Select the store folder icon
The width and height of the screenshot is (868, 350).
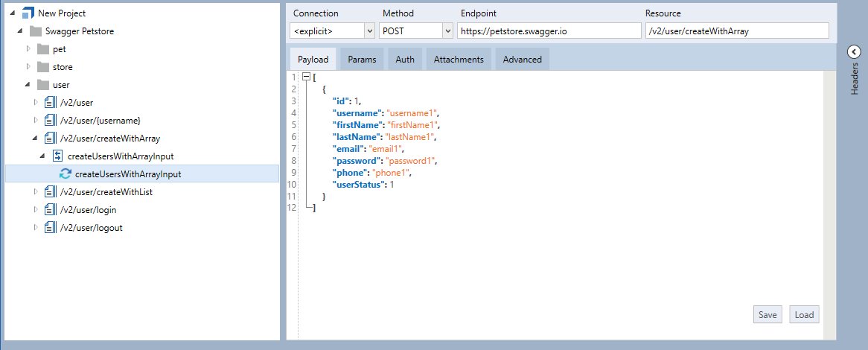tap(43, 67)
